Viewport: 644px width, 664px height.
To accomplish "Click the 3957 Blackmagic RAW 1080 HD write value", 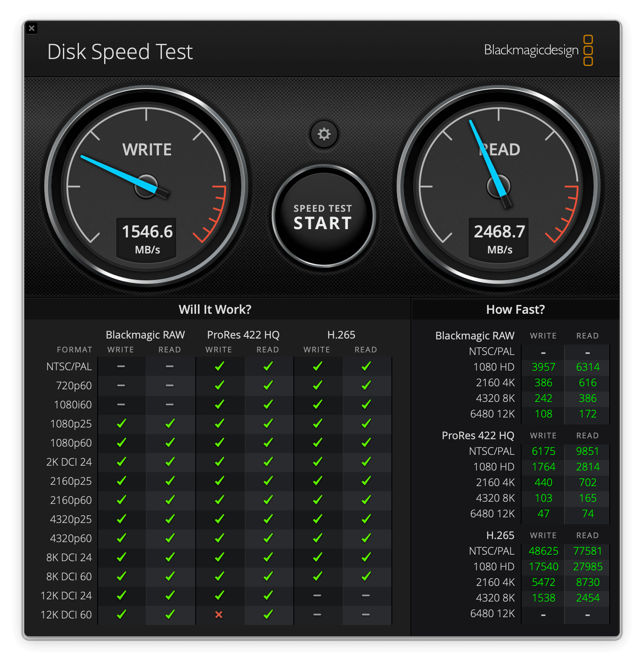I will tap(543, 367).
